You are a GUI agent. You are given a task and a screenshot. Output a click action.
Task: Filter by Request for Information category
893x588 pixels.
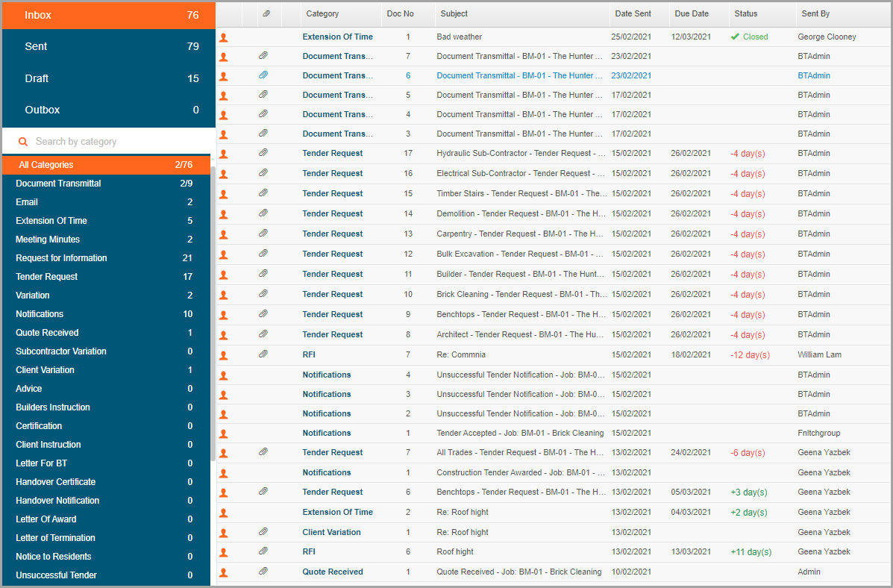point(106,258)
